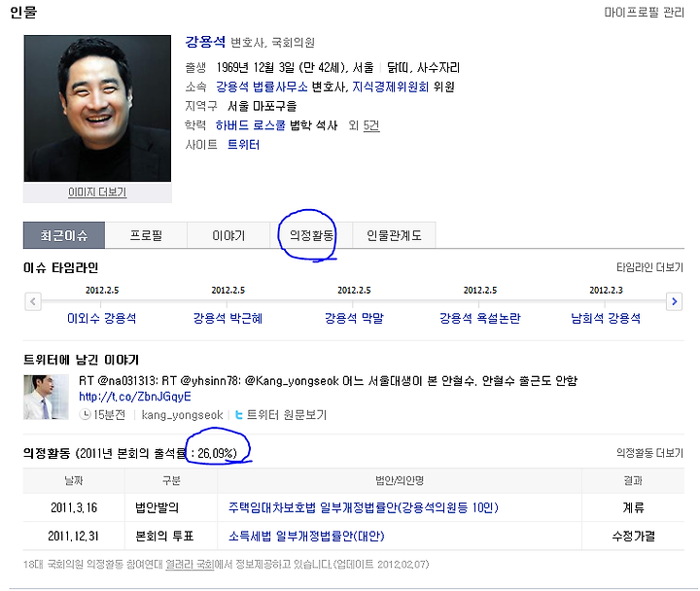Click the 계류 result cell
The height and width of the screenshot is (591, 700).
633,507
